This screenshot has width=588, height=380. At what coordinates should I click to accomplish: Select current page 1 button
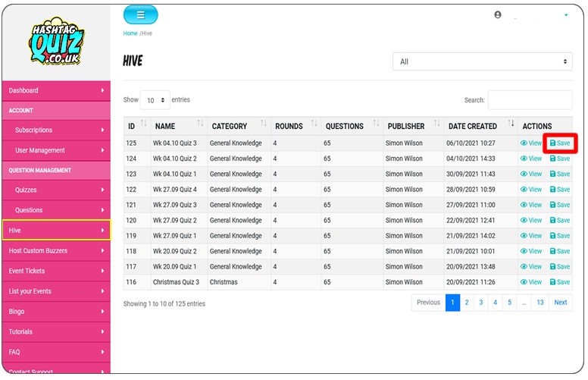452,303
